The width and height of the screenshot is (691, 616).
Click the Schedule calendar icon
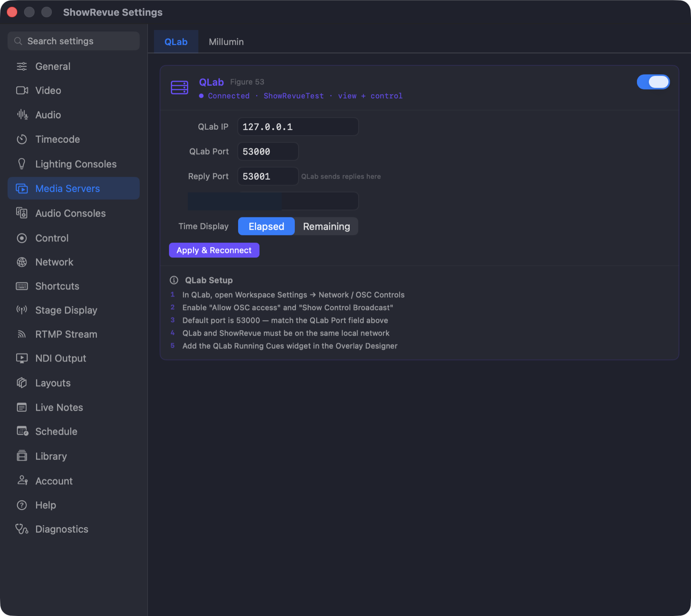[x=22, y=431]
